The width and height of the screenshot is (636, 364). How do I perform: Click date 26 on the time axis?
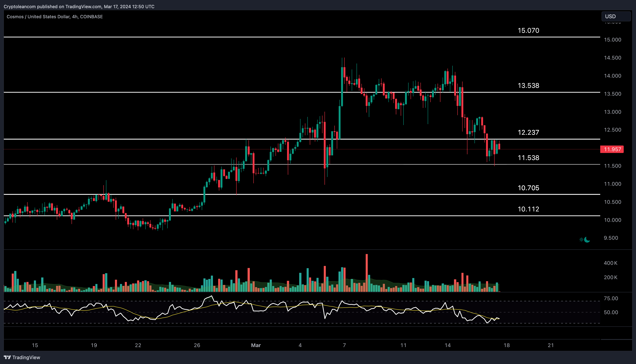click(197, 345)
